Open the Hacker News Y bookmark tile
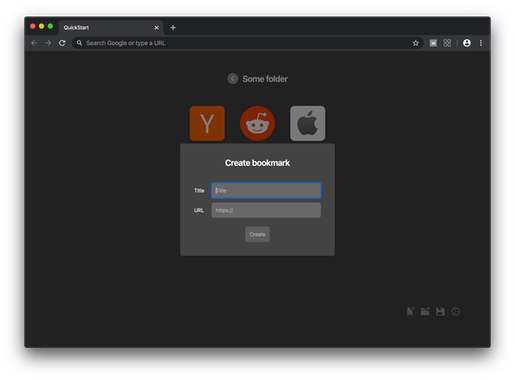 pyautogui.click(x=207, y=123)
